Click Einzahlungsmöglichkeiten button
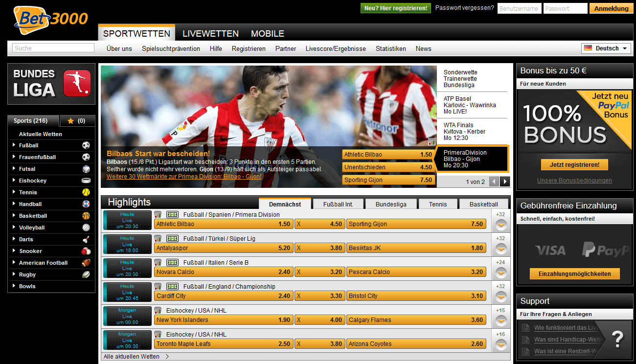This screenshot has height=364, width=636. (x=574, y=273)
